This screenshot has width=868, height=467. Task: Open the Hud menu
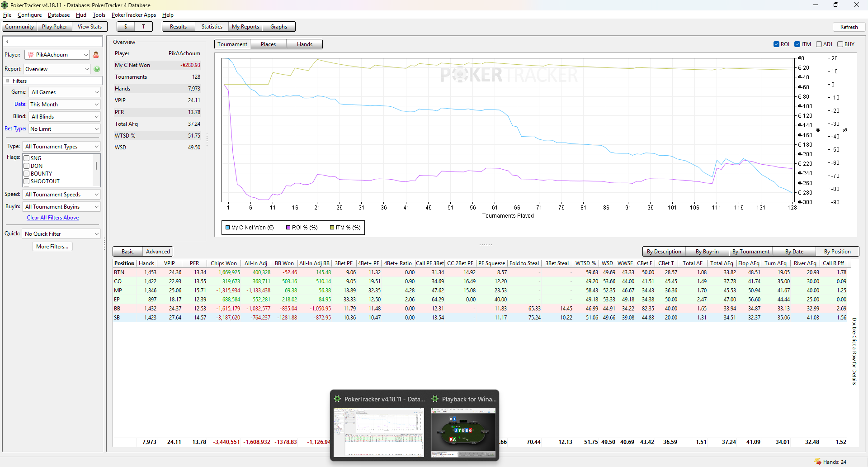[81, 15]
